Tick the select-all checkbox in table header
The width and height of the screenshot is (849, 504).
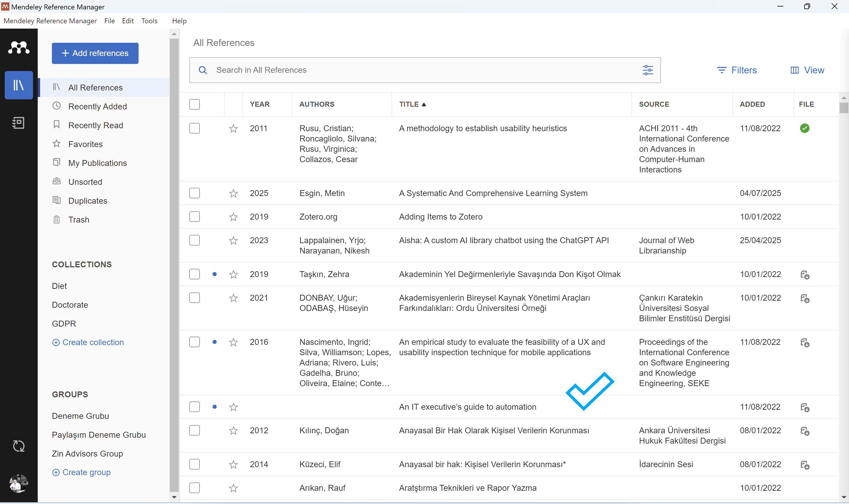pyautogui.click(x=195, y=104)
